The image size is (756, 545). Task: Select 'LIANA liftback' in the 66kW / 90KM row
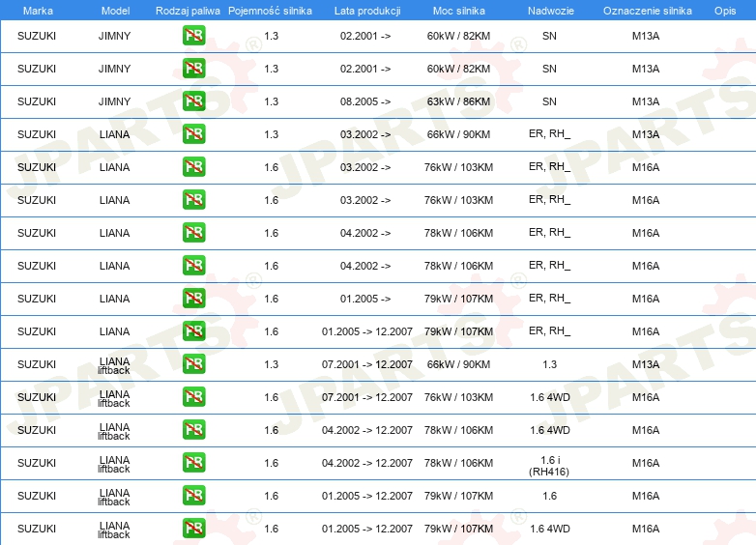tap(114, 365)
